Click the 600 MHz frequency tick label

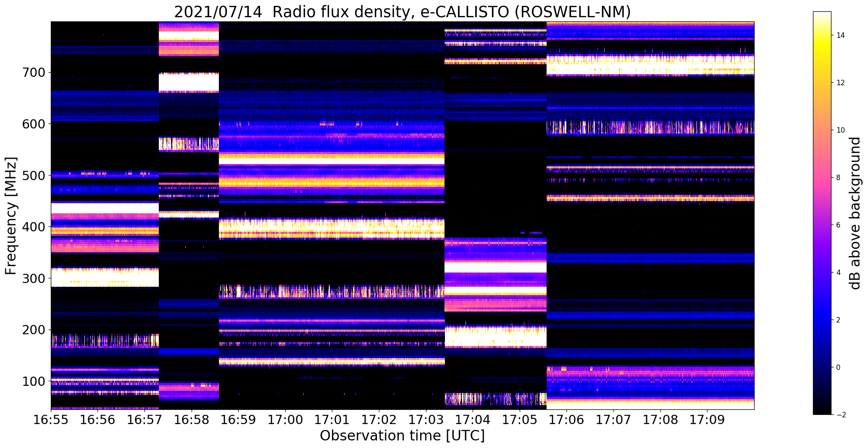[33, 124]
